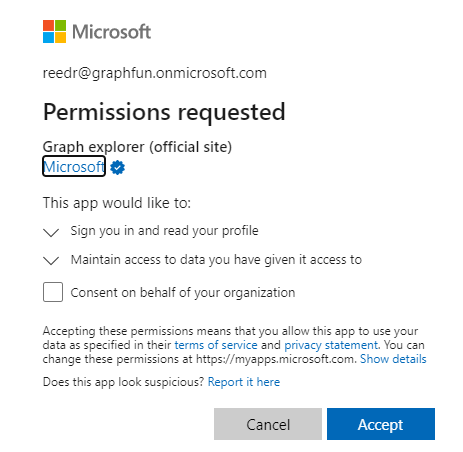Image resolution: width=463 pixels, height=452 pixels.
Task: Select the Show details link
Action: (393, 359)
